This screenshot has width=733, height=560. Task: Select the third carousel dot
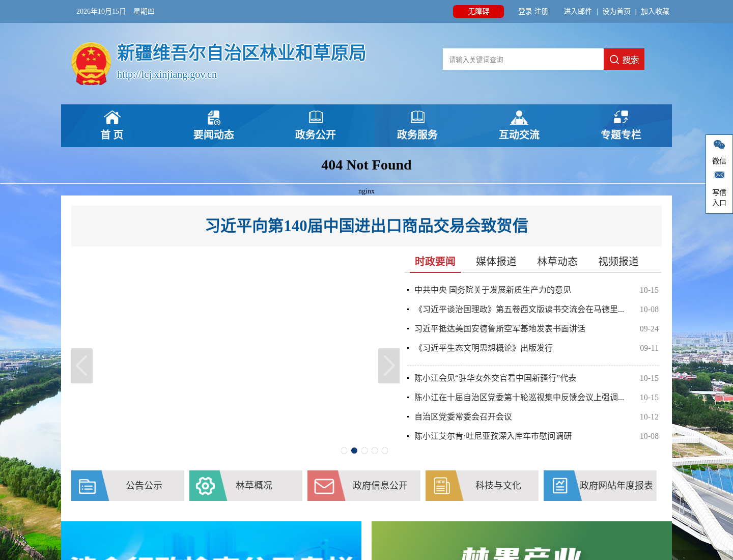(364, 451)
